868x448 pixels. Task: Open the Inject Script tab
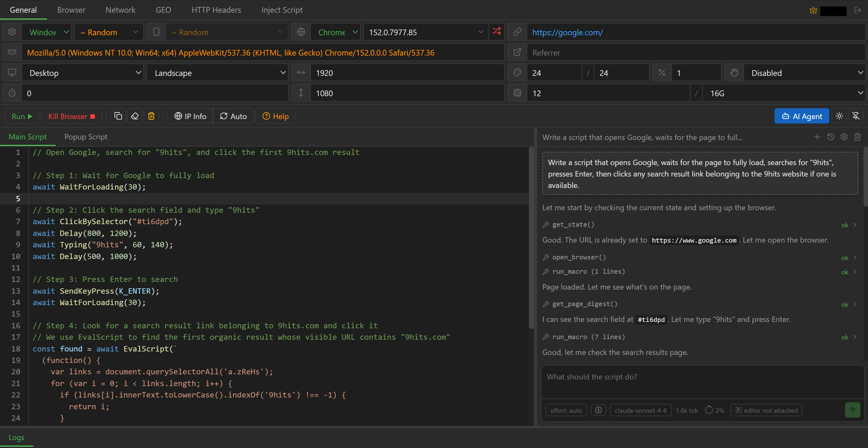coord(282,10)
